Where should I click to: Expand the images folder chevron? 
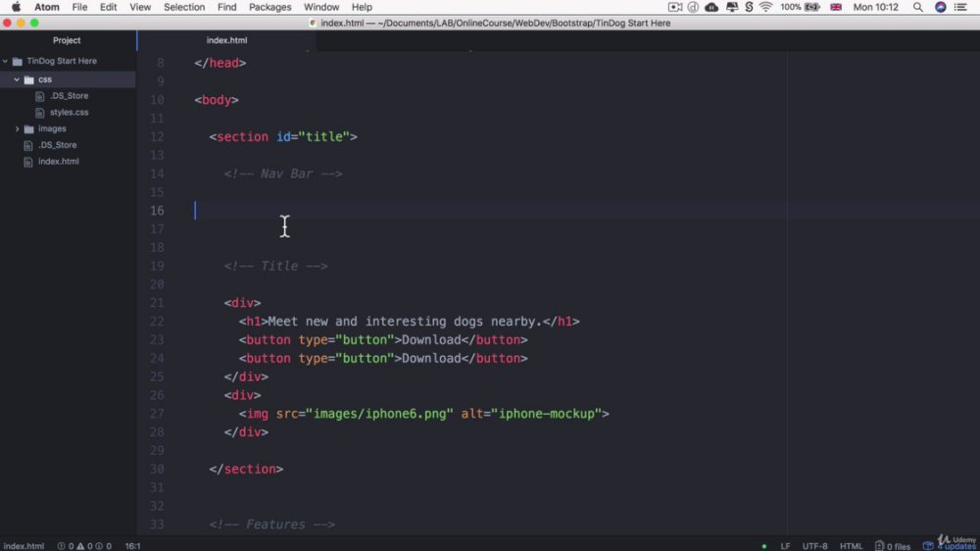[x=17, y=128]
